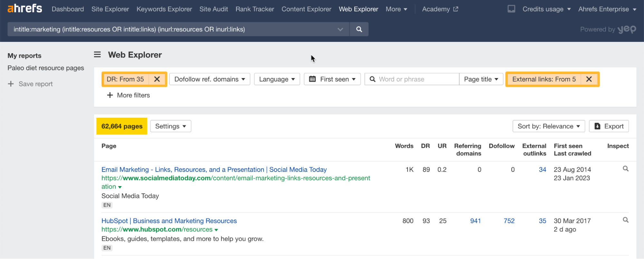Open Email Marketing - Links, Resources result title
644x259 pixels.
(x=214, y=169)
